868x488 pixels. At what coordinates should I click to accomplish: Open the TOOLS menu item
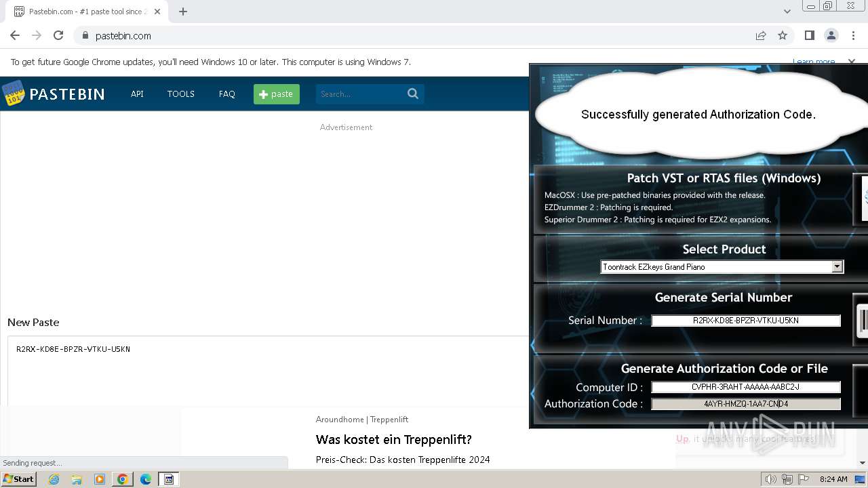click(181, 94)
